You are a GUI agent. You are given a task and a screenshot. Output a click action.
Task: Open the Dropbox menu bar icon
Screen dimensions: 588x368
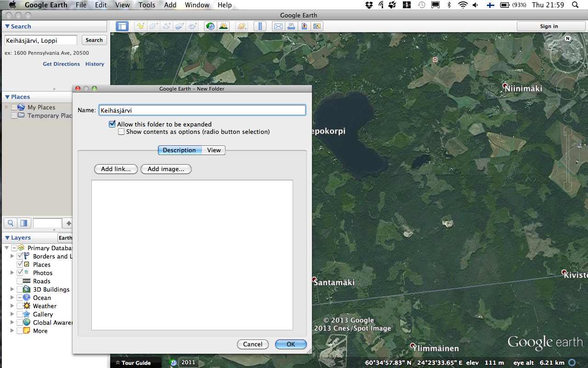369,5
